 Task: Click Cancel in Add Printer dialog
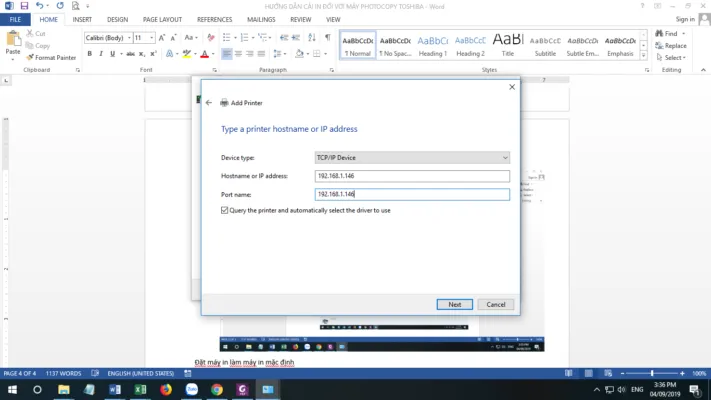(495, 304)
